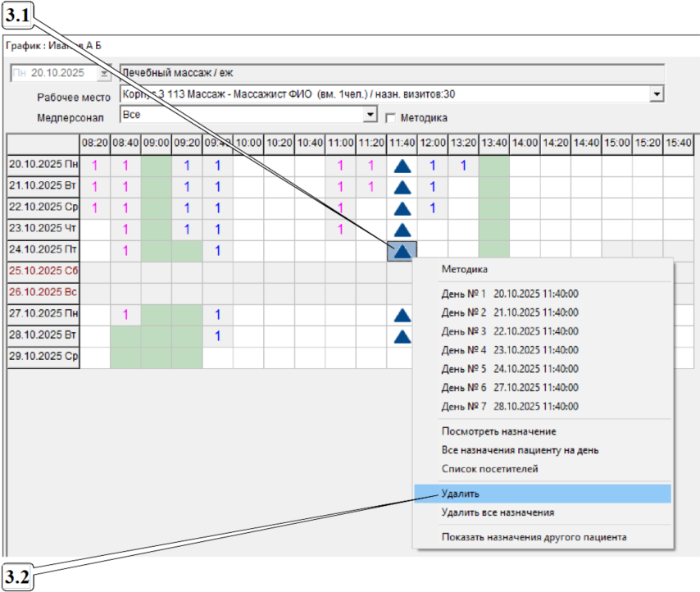Select the highlighted triangle on 24.10.2025 row
The image size is (700, 592).
[x=402, y=251]
